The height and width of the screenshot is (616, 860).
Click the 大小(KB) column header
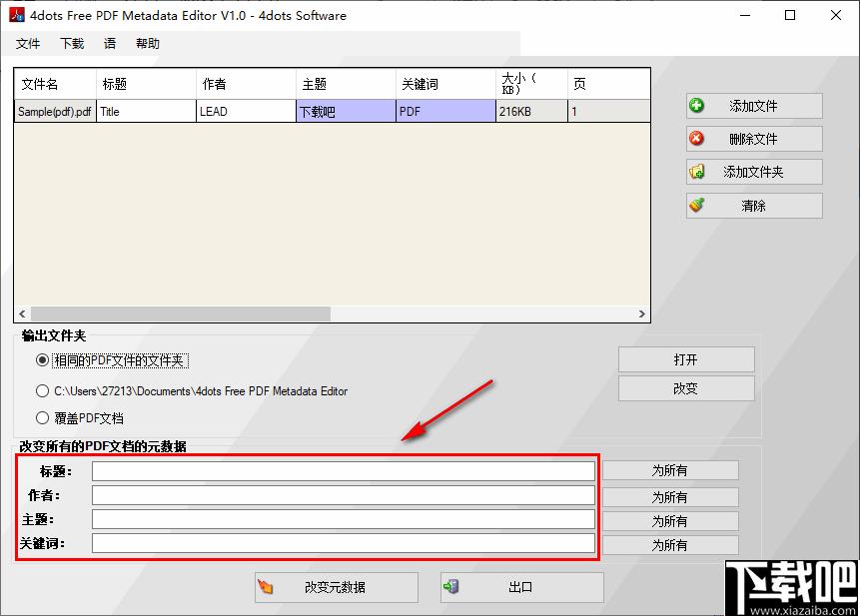531,84
